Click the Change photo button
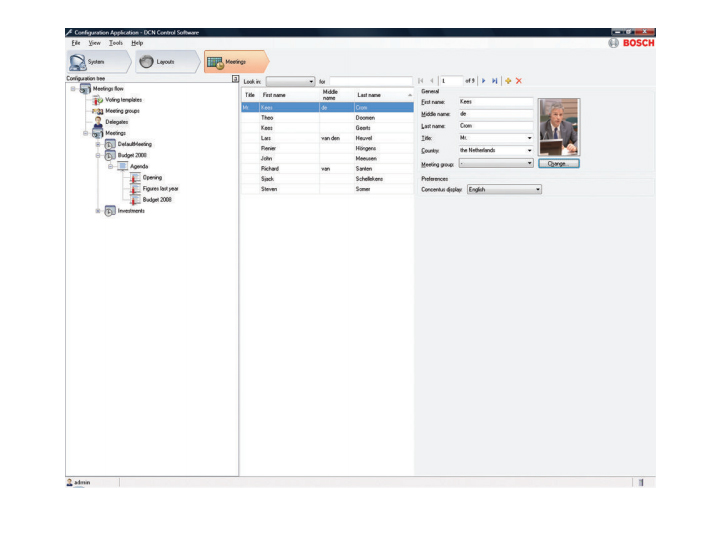Screen dimensions: 706x546 558,162
